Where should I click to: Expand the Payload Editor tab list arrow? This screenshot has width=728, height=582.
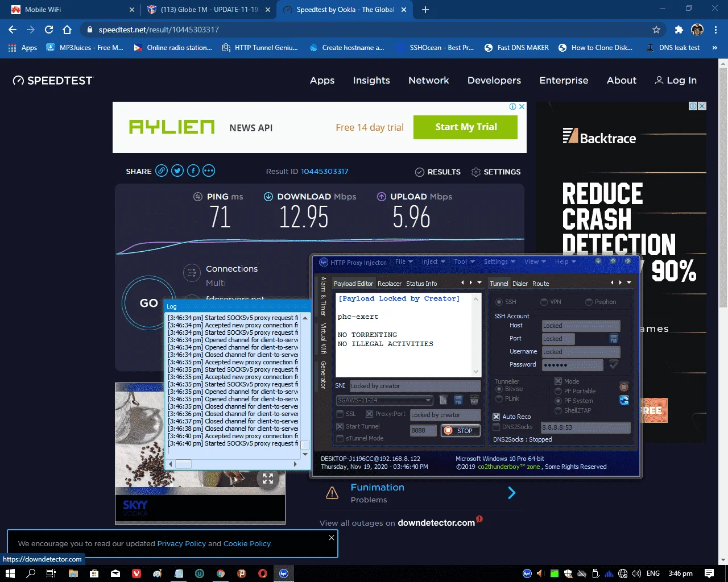click(x=479, y=282)
